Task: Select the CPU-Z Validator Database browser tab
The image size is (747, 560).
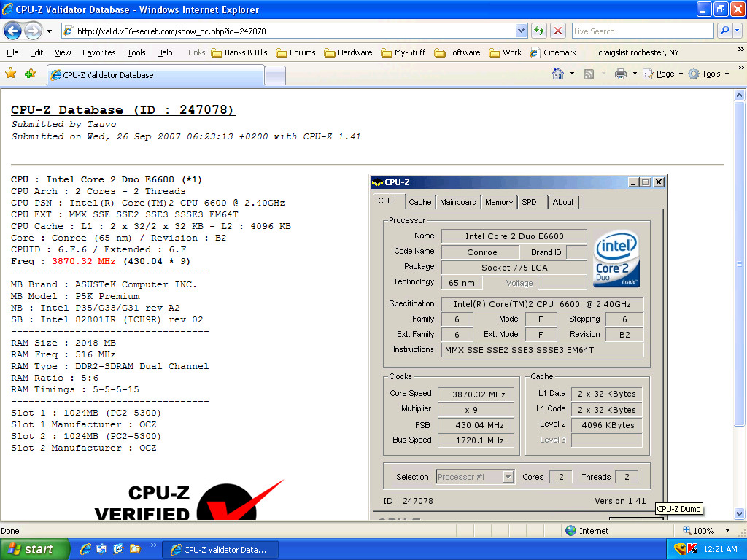Action: (156, 75)
